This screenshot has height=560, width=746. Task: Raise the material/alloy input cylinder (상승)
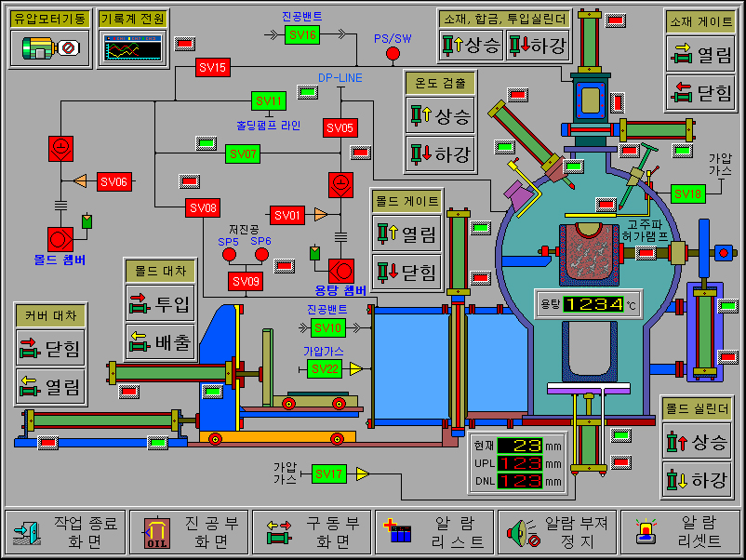[x=471, y=46]
